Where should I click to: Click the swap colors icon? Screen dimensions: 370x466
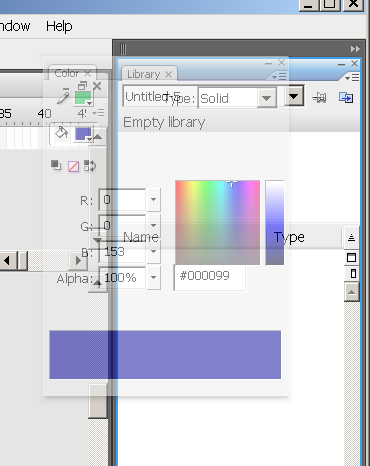[90, 166]
